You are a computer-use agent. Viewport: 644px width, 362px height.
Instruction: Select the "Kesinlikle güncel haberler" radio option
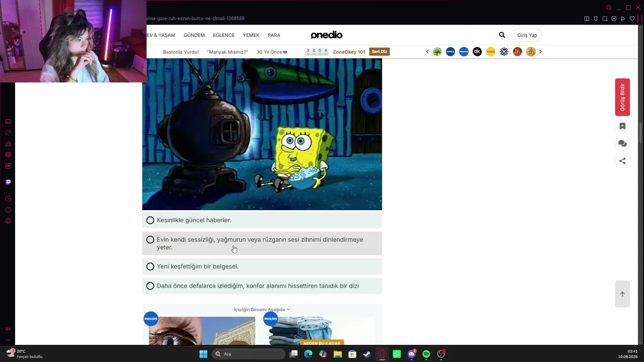tap(150, 220)
